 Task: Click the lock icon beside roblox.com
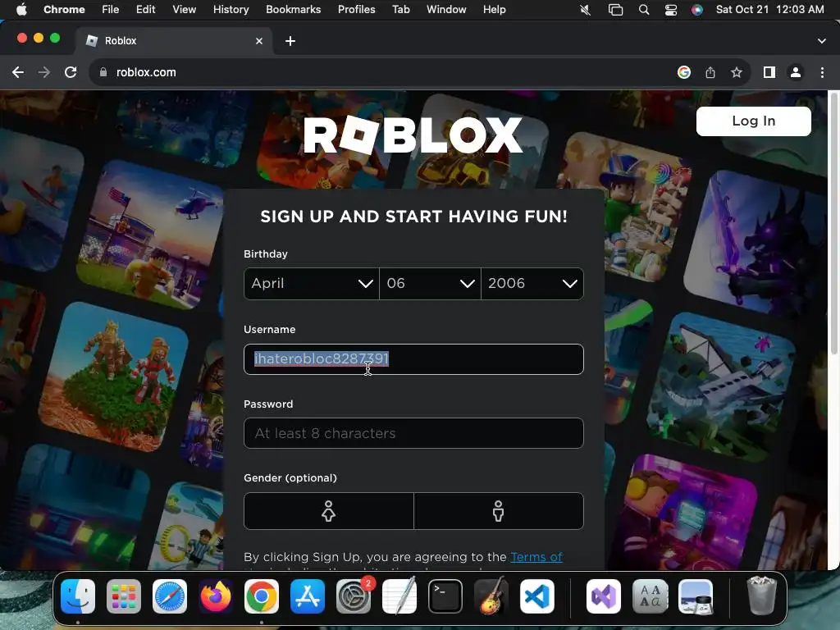pyautogui.click(x=103, y=72)
